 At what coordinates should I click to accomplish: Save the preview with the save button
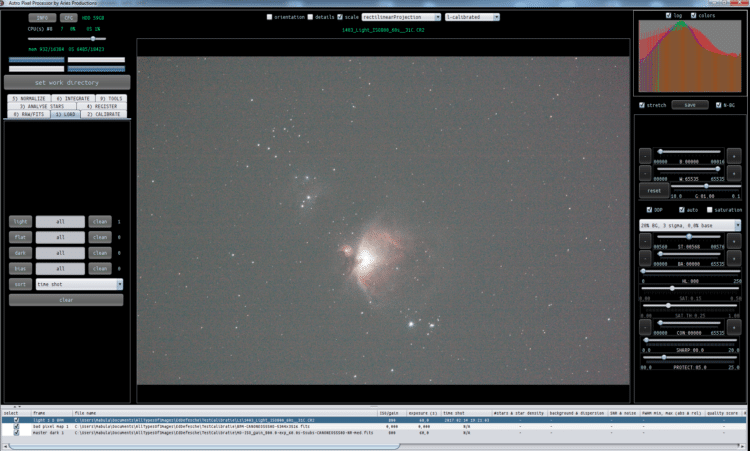click(x=690, y=105)
